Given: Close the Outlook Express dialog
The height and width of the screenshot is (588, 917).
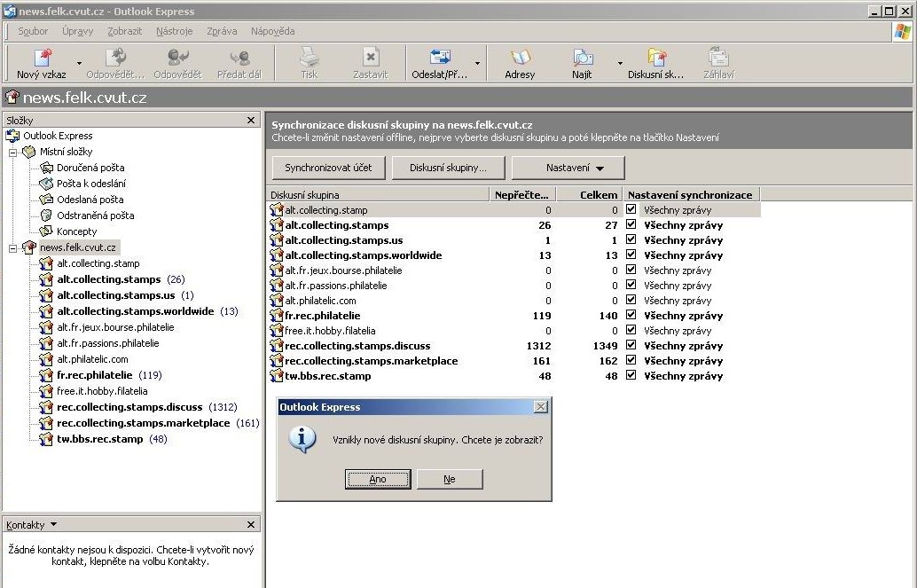Looking at the screenshot, I should (541, 406).
